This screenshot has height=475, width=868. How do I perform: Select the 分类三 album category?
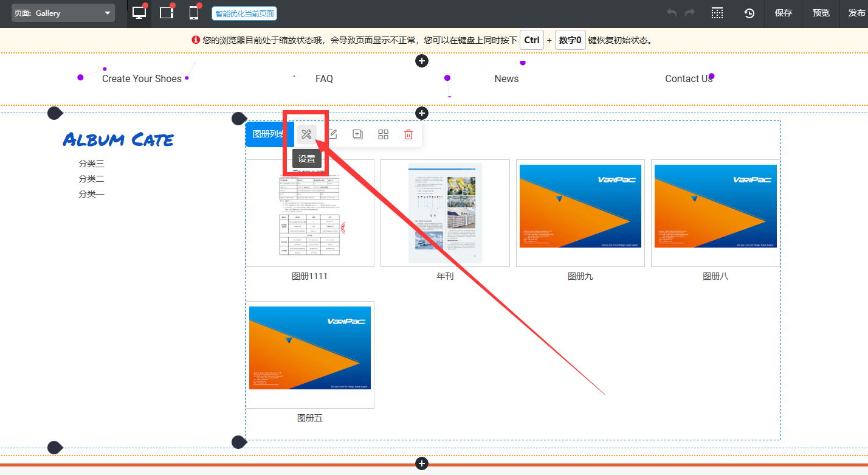[91, 164]
